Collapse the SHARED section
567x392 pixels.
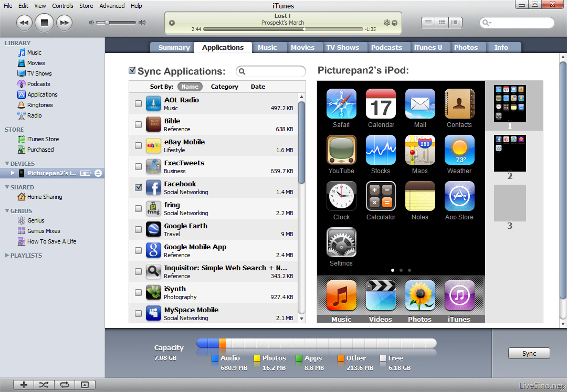coord(7,187)
